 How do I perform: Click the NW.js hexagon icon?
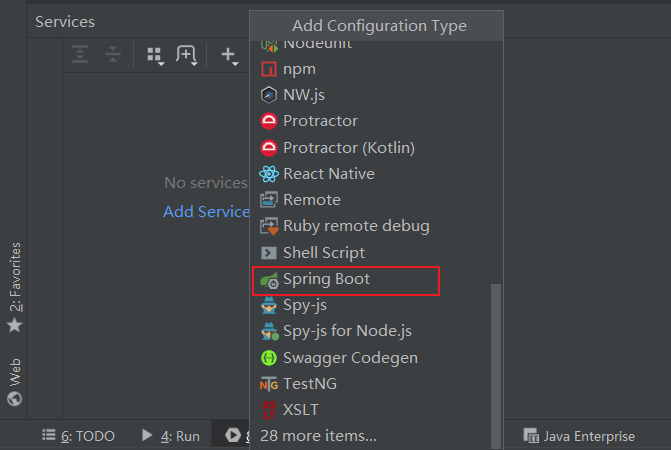269,95
